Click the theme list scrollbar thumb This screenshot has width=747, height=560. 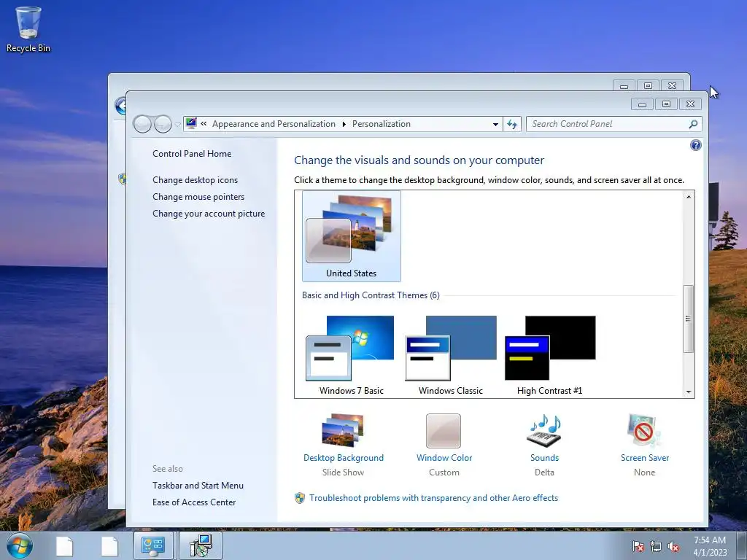point(688,319)
